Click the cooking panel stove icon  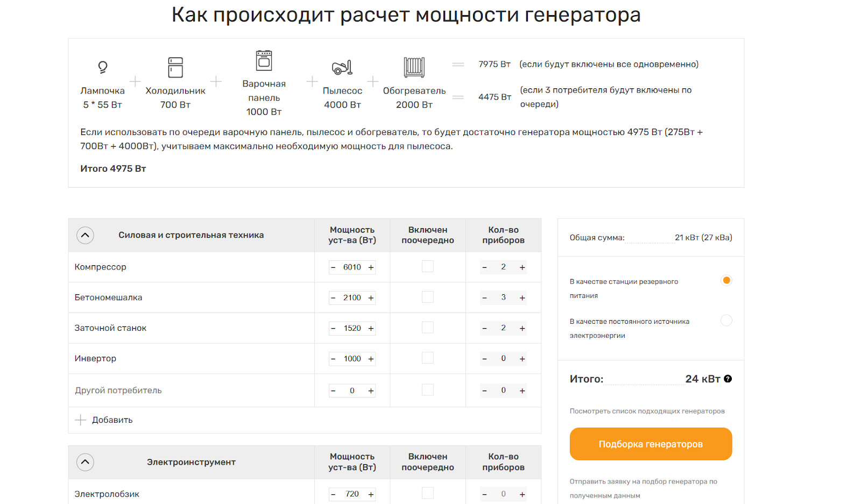coord(264,61)
